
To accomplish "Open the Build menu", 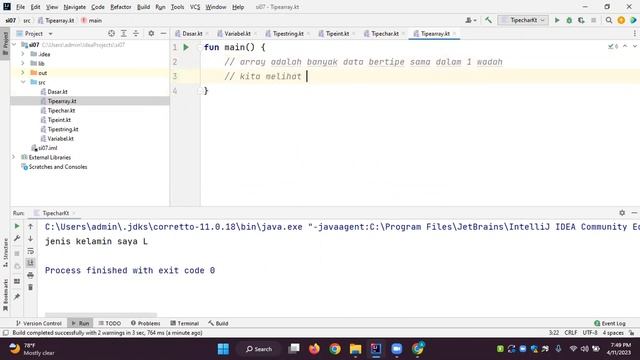I will click(x=143, y=7).
